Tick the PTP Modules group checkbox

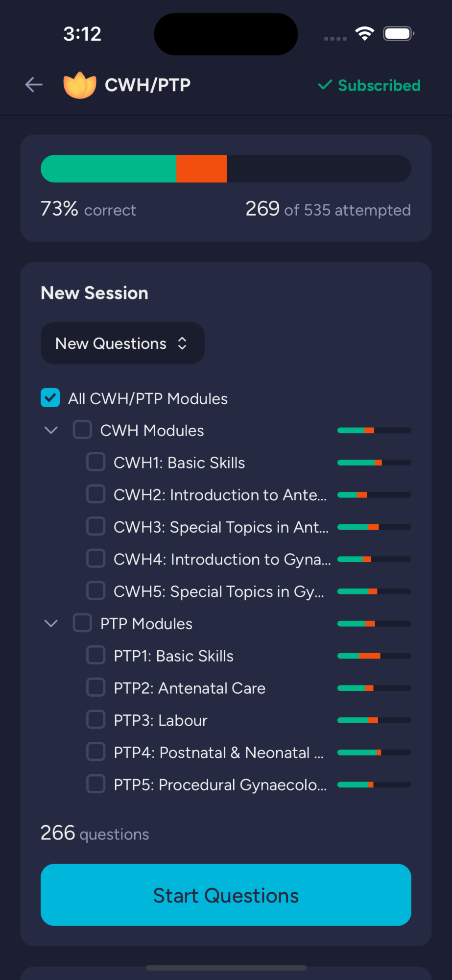pos(82,623)
